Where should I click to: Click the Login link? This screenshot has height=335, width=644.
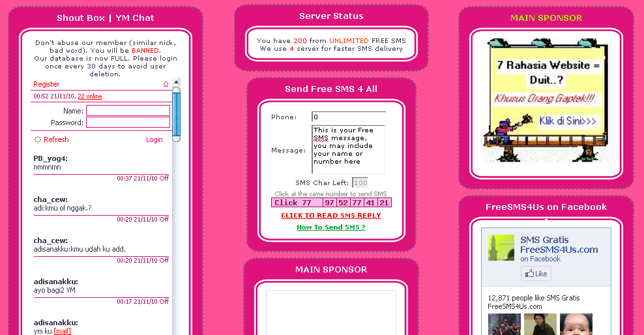coord(154,139)
